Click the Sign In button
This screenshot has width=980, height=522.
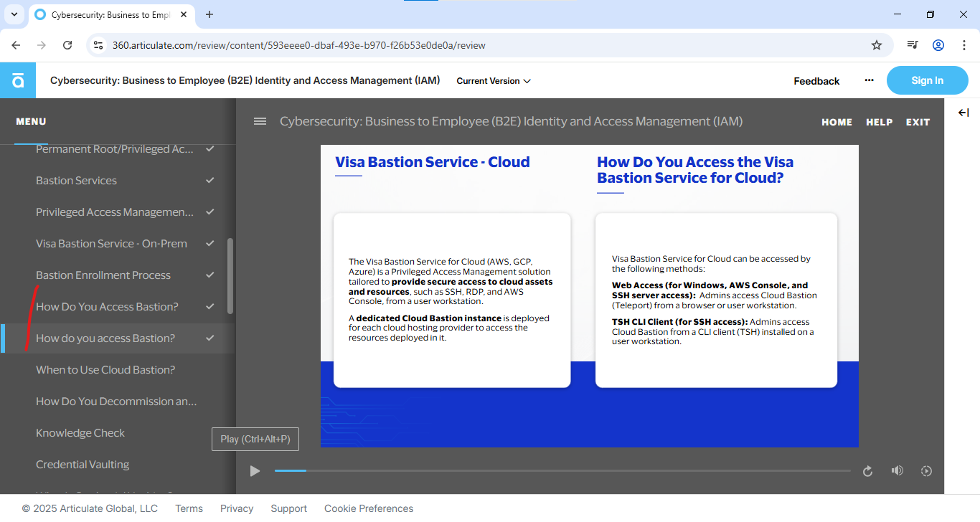click(928, 80)
